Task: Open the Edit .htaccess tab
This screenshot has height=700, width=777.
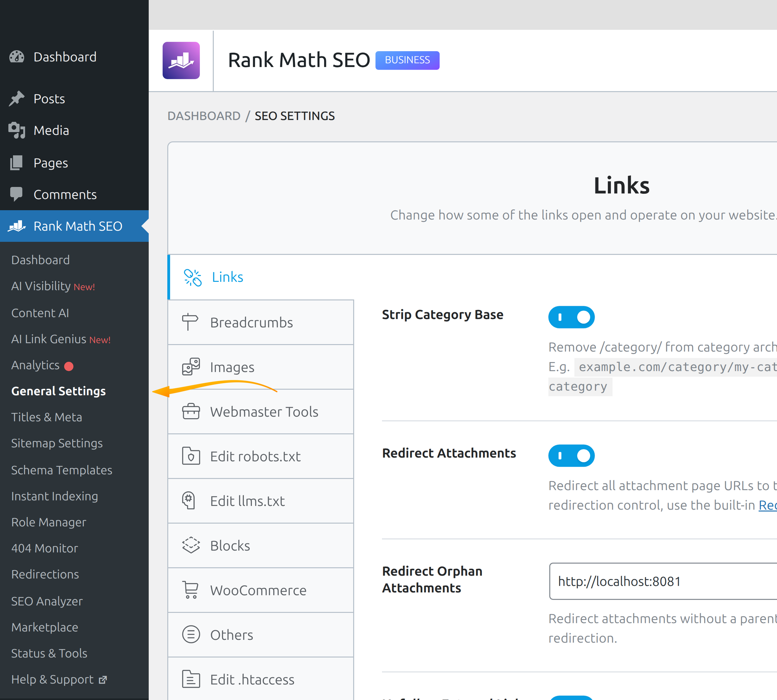Action: [261, 679]
